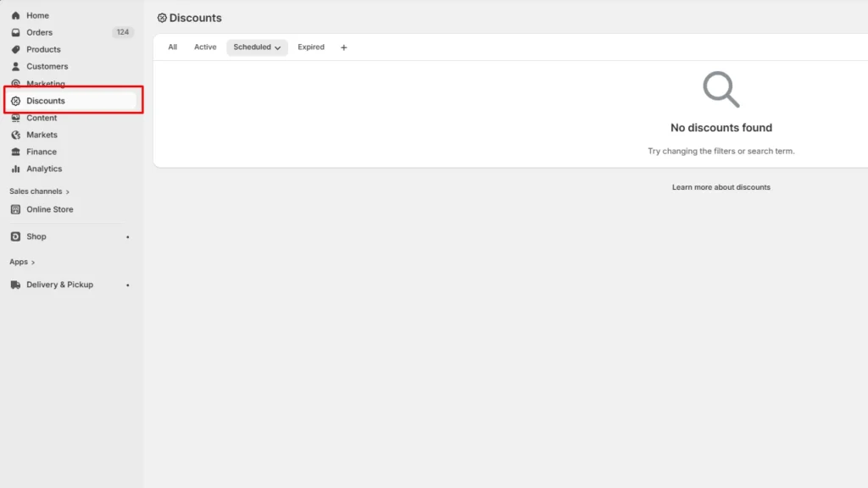Expand the Sales channels section
The height and width of the screenshot is (488, 868).
click(39, 191)
